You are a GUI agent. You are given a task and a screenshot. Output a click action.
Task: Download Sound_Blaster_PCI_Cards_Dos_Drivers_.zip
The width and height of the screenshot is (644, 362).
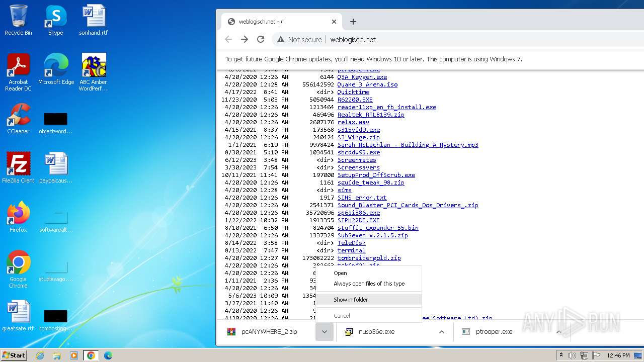tap(408, 205)
